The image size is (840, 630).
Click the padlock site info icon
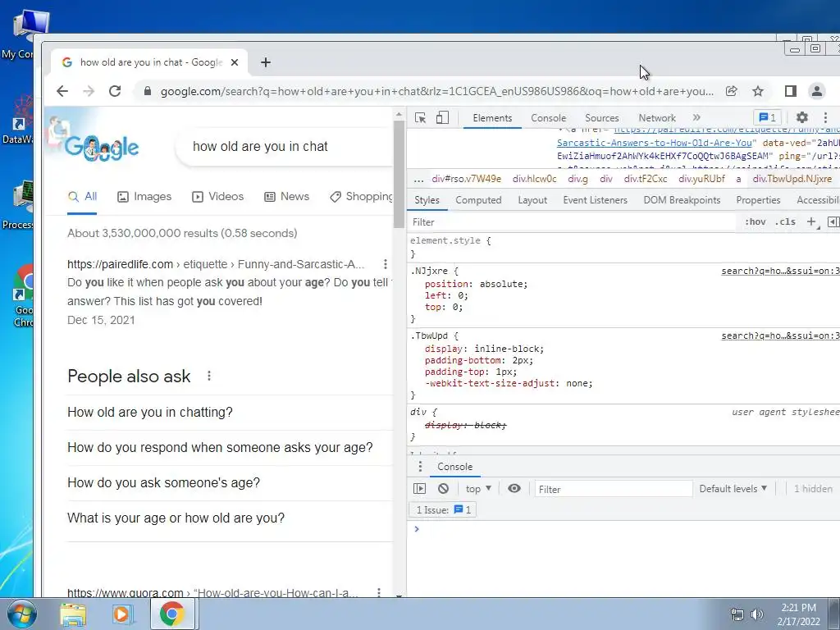tap(148, 91)
